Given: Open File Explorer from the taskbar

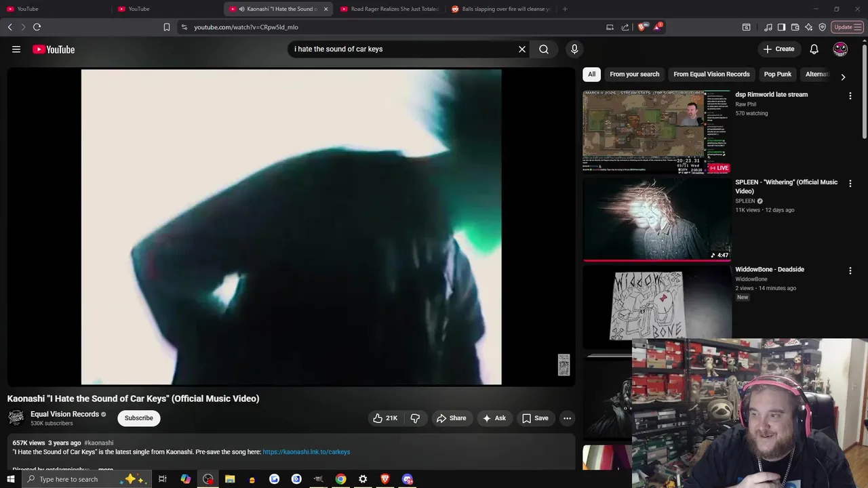Looking at the screenshot, I should (x=230, y=479).
